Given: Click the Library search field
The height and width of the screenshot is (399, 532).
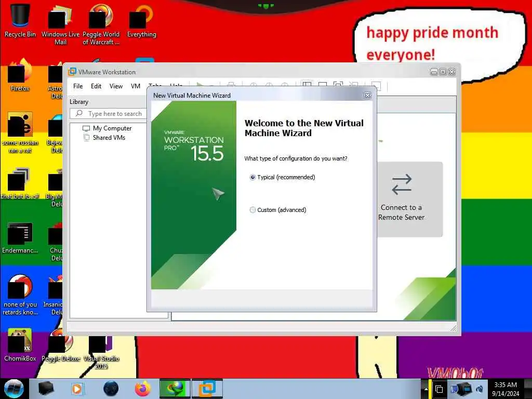Looking at the screenshot, I should tap(108, 113).
